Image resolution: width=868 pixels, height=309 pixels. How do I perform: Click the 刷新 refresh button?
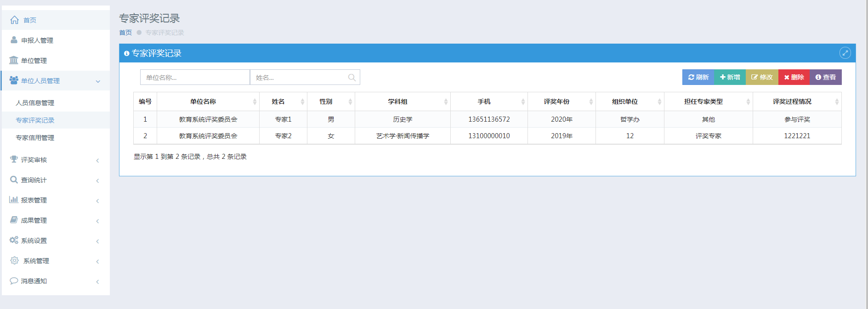coord(698,77)
